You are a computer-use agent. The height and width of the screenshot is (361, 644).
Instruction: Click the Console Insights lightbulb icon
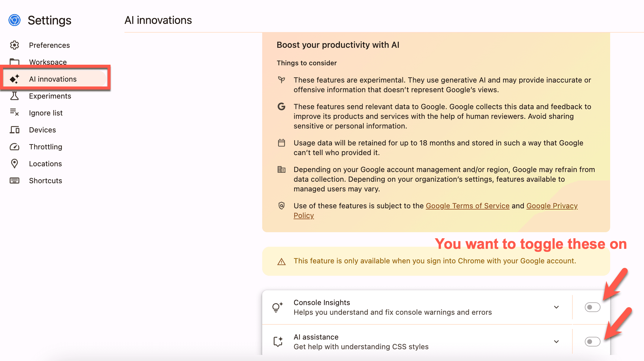point(277,307)
